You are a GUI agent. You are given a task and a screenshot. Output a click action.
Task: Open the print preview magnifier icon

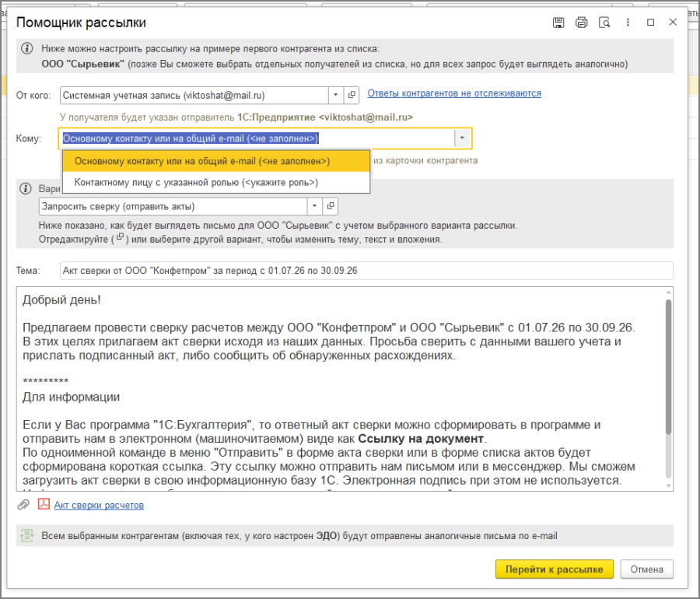pyautogui.click(x=604, y=23)
